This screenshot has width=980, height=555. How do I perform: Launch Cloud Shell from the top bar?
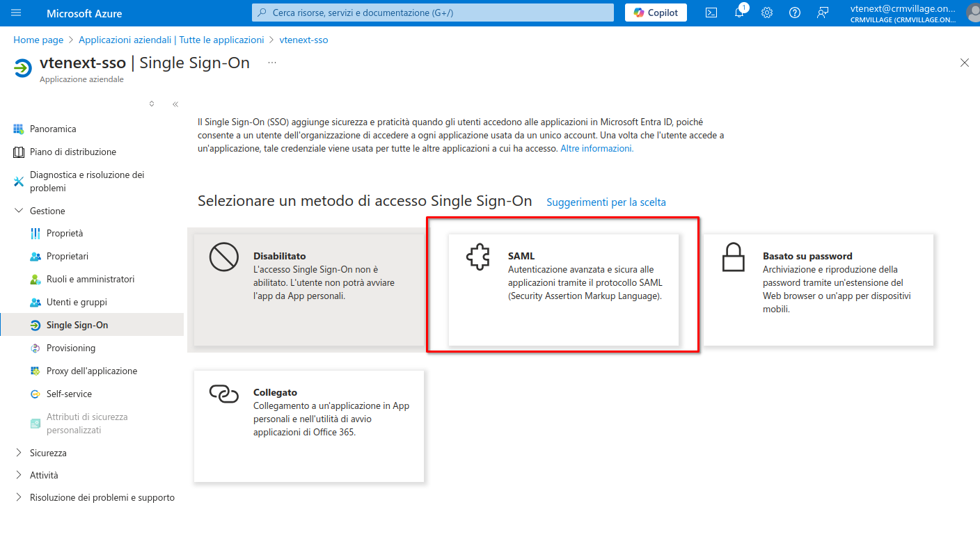[711, 13]
